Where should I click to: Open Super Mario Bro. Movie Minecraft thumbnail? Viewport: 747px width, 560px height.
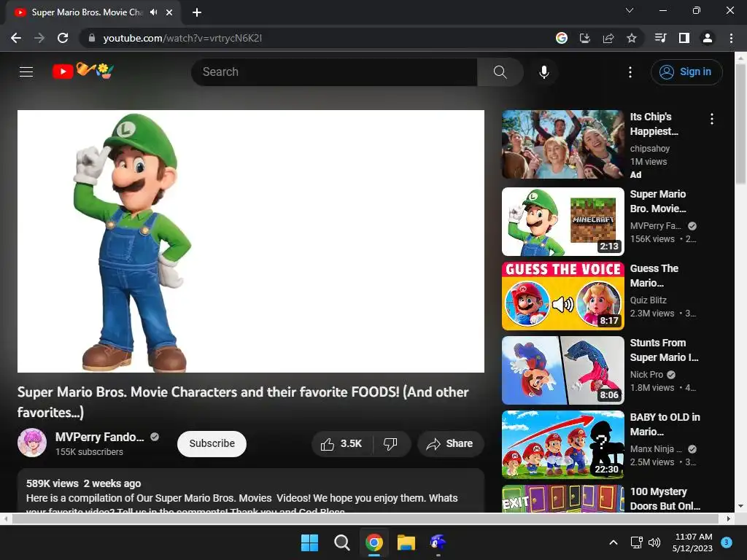(x=562, y=222)
